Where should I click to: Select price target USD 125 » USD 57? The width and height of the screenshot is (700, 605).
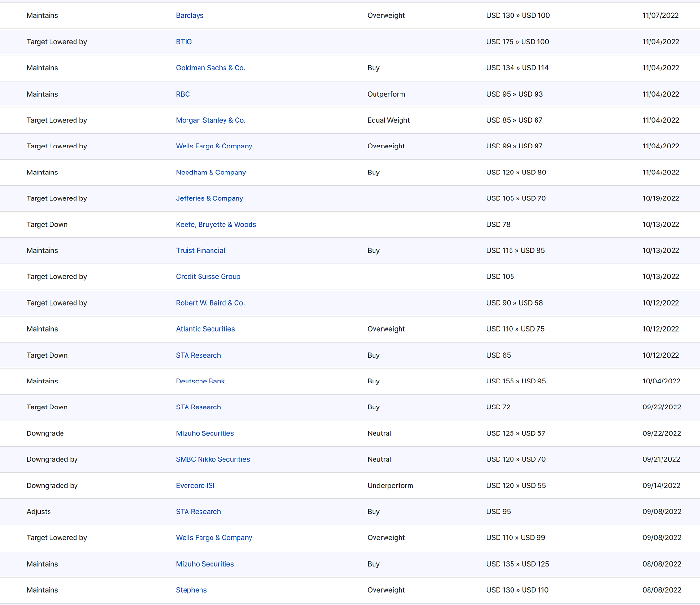(x=516, y=433)
